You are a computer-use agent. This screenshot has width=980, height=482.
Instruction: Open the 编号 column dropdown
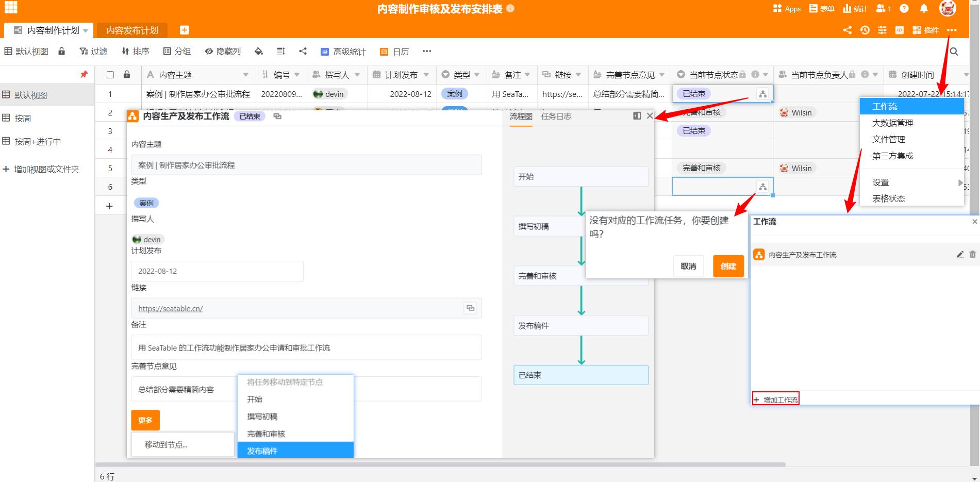[297, 75]
